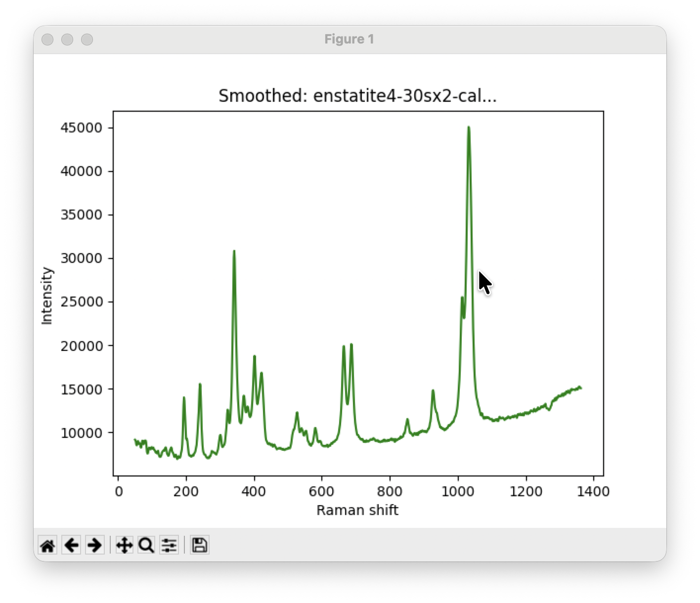Go back to previous view using left arrow

click(72, 546)
